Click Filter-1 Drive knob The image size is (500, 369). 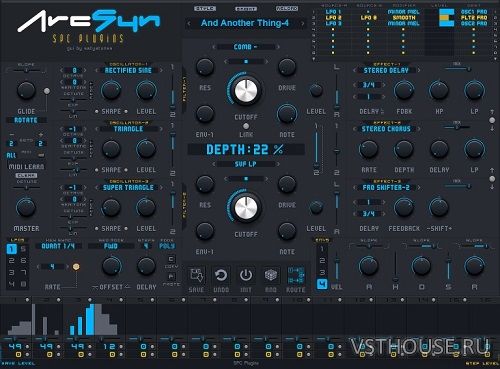pos(287,66)
